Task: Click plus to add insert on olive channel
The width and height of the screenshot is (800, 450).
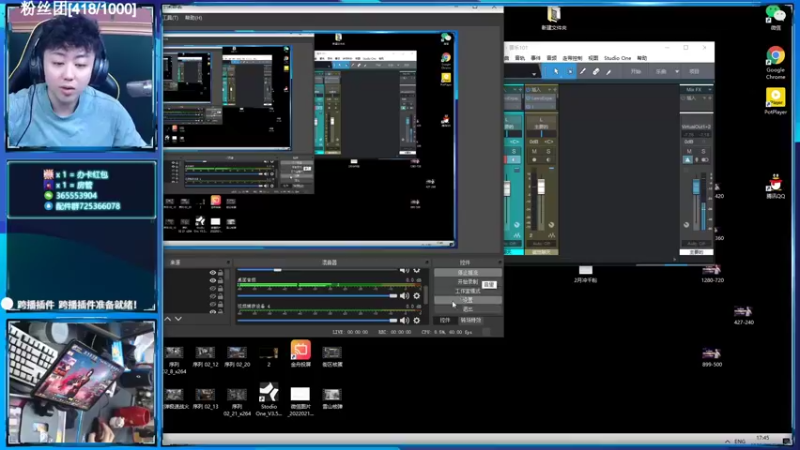Action: pyautogui.click(x=555, y=90)
